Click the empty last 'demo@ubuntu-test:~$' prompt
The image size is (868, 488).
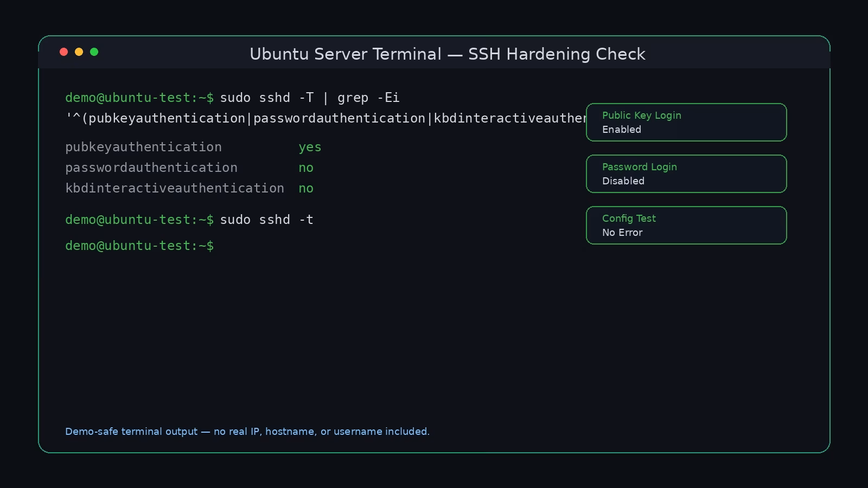pos(139,246)
